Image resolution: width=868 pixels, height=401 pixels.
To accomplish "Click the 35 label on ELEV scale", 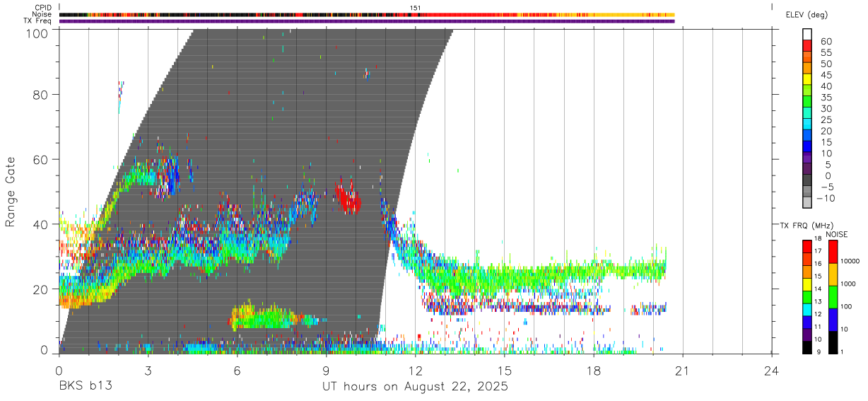I will point(825,98).
